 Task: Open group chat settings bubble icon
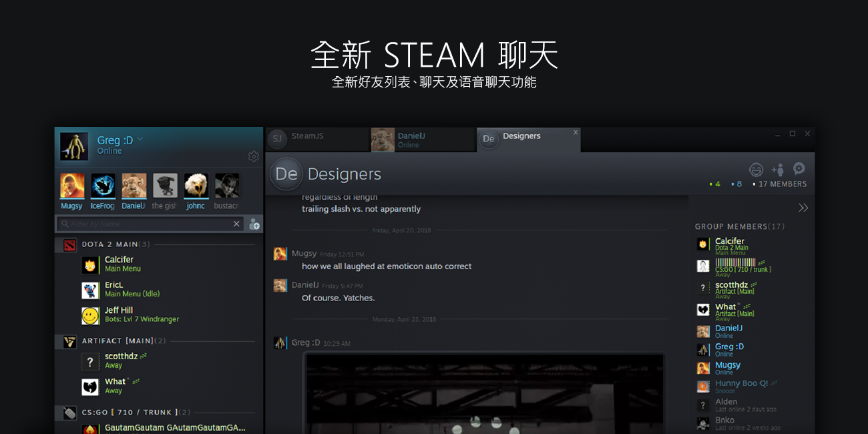[x=799, y=169]
